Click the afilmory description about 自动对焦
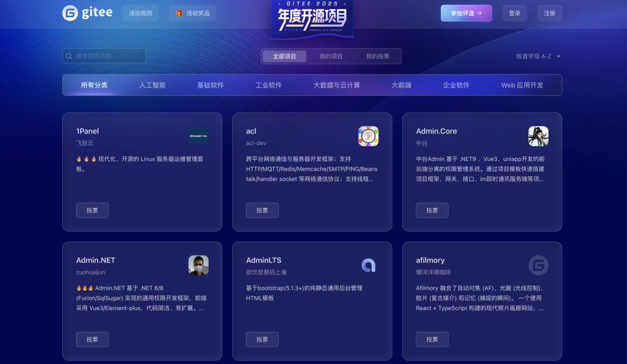This screenshot has width=627, height=364. [x=480, y=298]
